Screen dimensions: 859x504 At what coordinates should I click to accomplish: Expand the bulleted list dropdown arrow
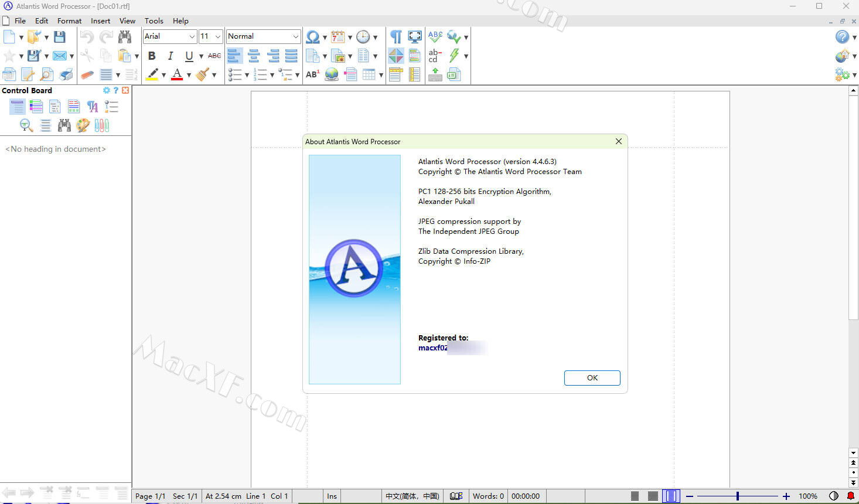pyautogui.click(x=247, y=75)
